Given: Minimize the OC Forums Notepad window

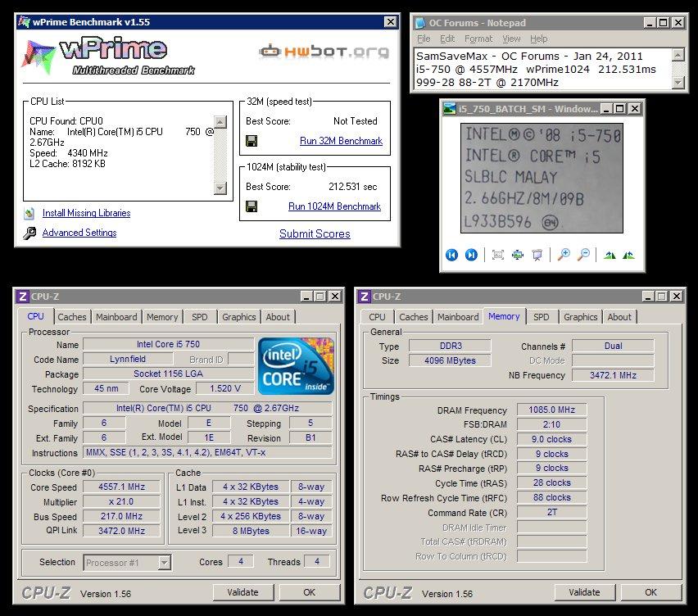Looking at the screenshot, I should [x=650, y=23].
